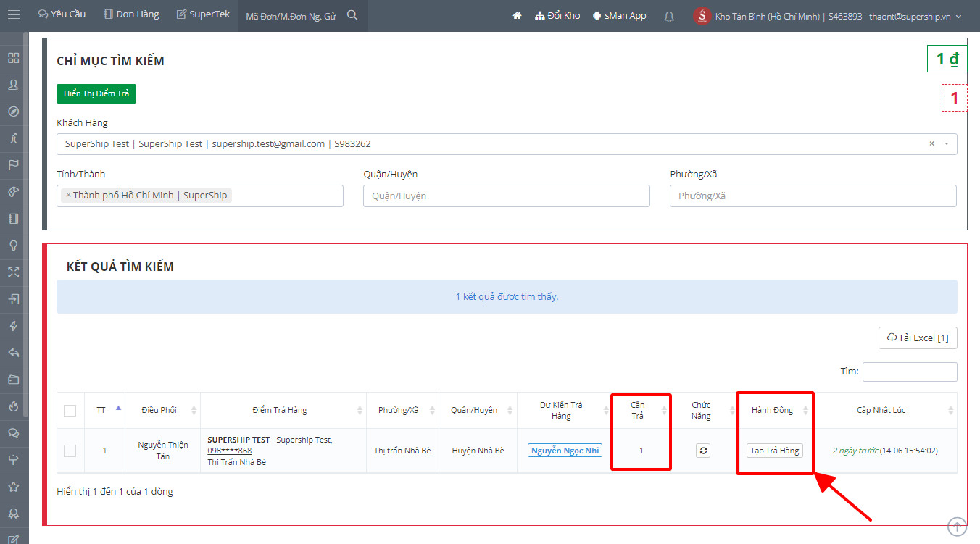Sort table by Điểm Trả Hàng column
The height and width of the screenshot is (544, 980).
click(x=283, y=410)
